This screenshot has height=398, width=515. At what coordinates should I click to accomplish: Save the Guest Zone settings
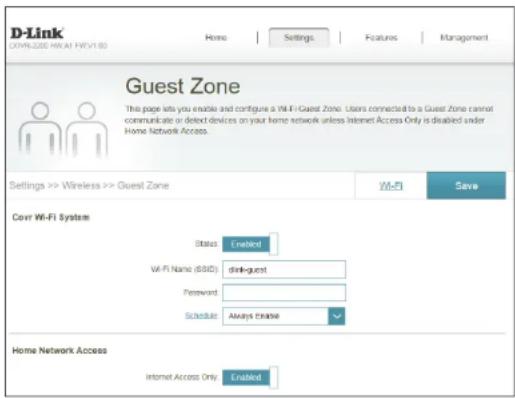(466, 186)
